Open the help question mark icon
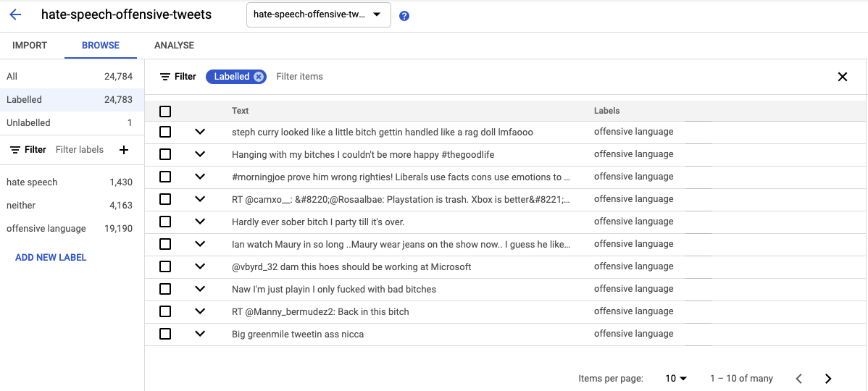 pyautogui.click(x=404, y=16)
